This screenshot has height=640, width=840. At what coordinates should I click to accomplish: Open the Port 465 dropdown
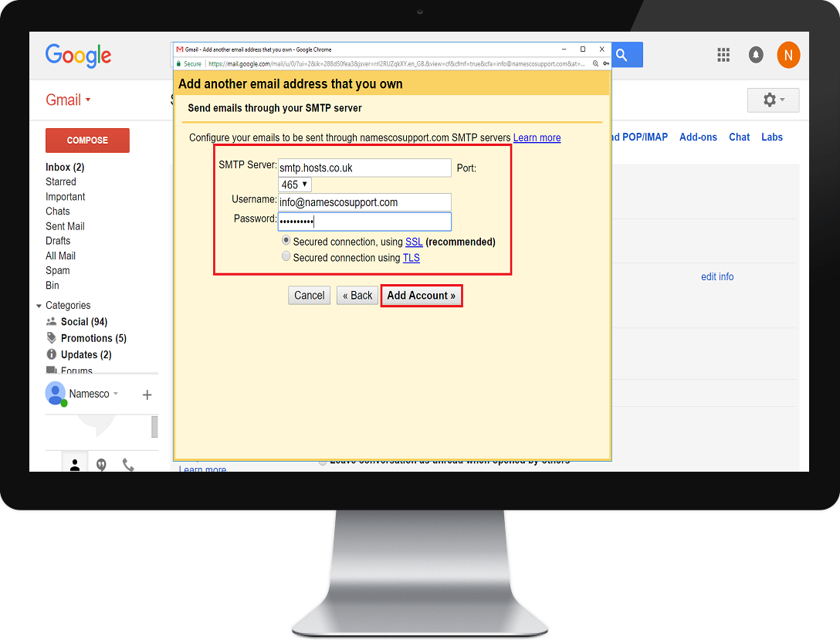point(295,185)
